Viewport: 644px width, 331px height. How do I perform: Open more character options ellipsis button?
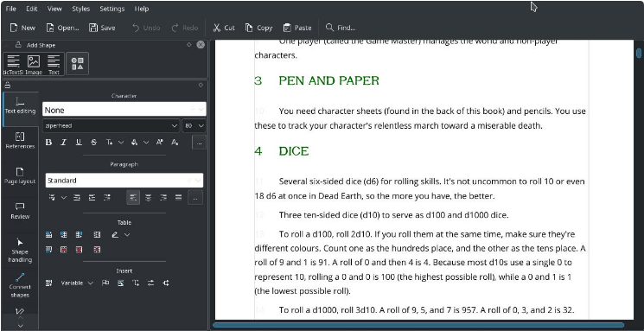(x=199, y=143)
